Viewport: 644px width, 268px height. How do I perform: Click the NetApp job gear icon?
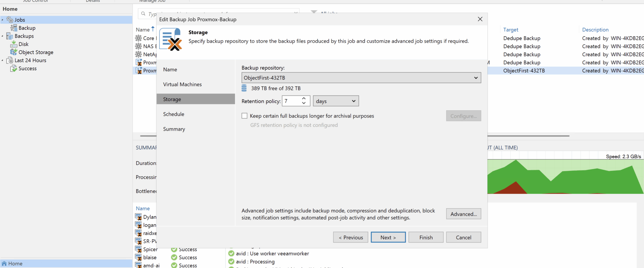[x=139, y=54]
